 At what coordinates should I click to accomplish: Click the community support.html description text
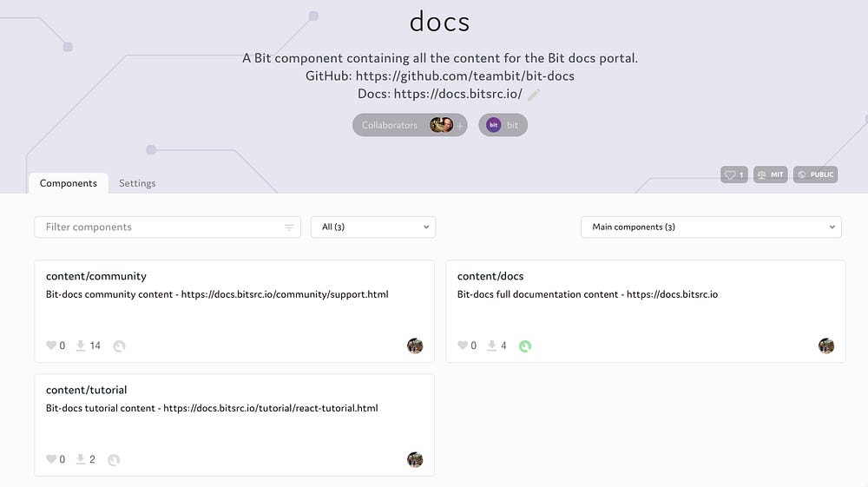pos(217,294)
